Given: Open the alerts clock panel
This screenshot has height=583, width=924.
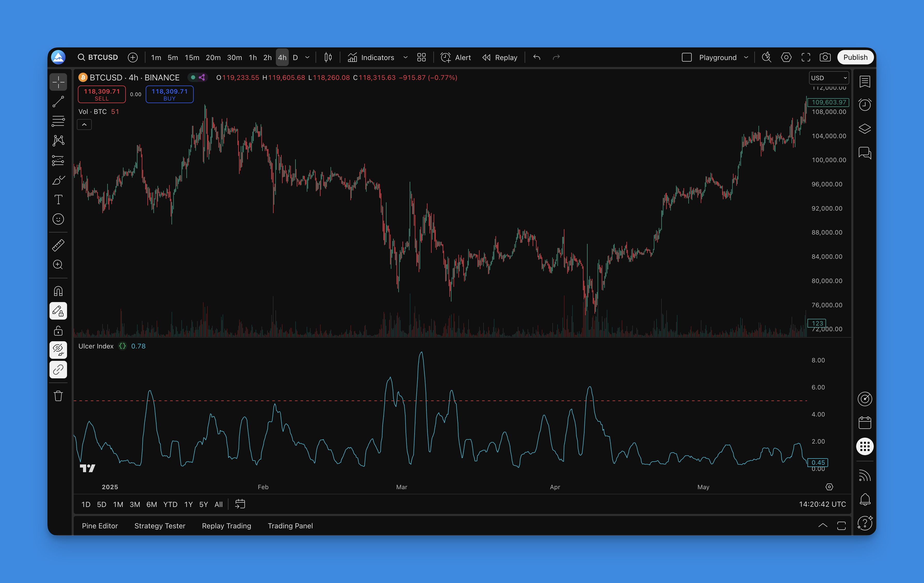Looking at the screenshot, I should (x=865, y=105).
